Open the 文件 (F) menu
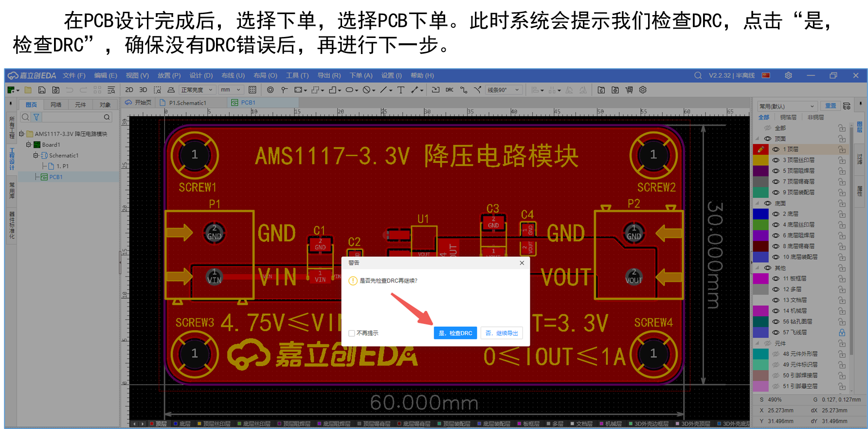 pyautogui.click(x=74, y=75)
